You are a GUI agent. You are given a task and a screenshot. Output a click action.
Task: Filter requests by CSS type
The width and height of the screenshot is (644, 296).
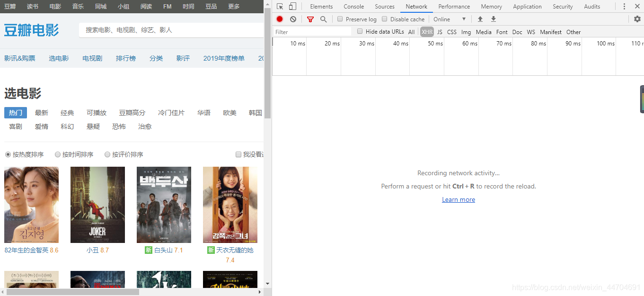pyautogui.click(x=452, y=32)
